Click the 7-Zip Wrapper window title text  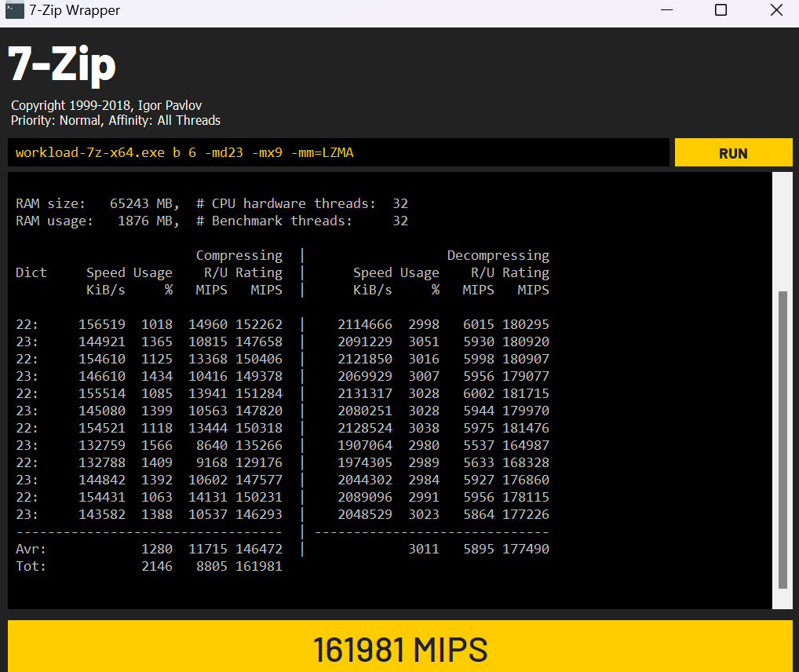tap(75, 11)
